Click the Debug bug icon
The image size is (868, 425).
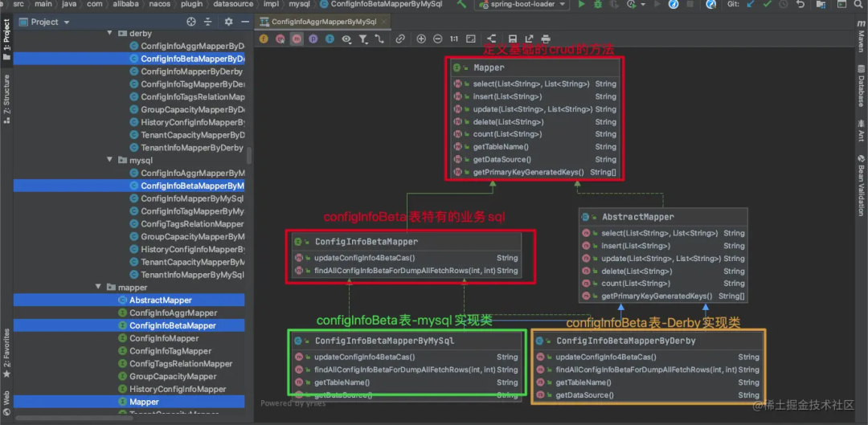click(599, 5)
